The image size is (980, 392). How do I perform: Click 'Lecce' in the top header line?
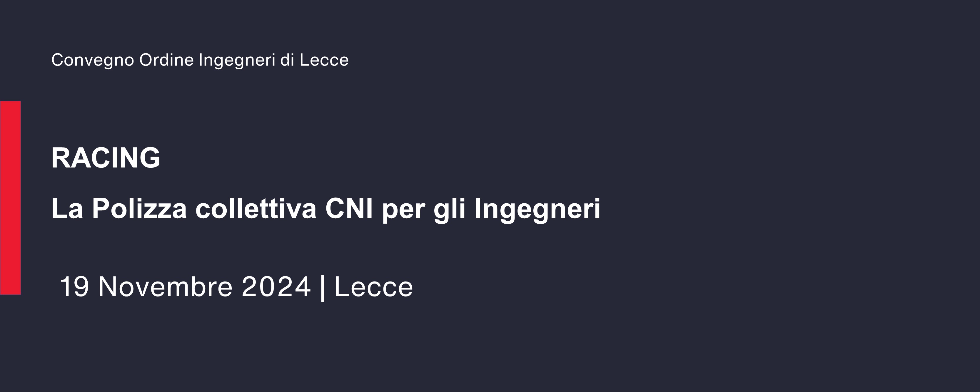pos(324,60)
